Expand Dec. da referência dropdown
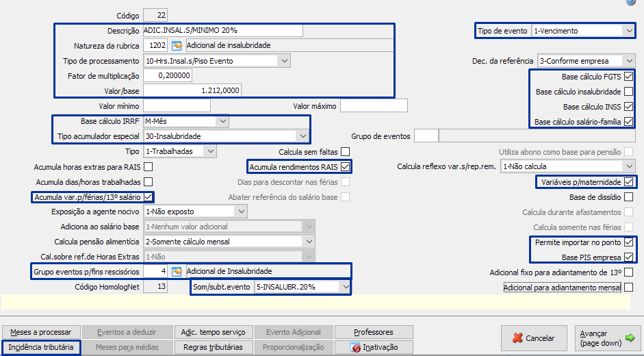The image size is (644, 356). 586,61
